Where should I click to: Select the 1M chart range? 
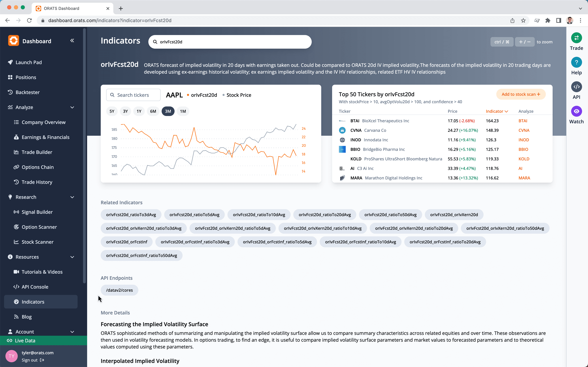coord(183,111)
